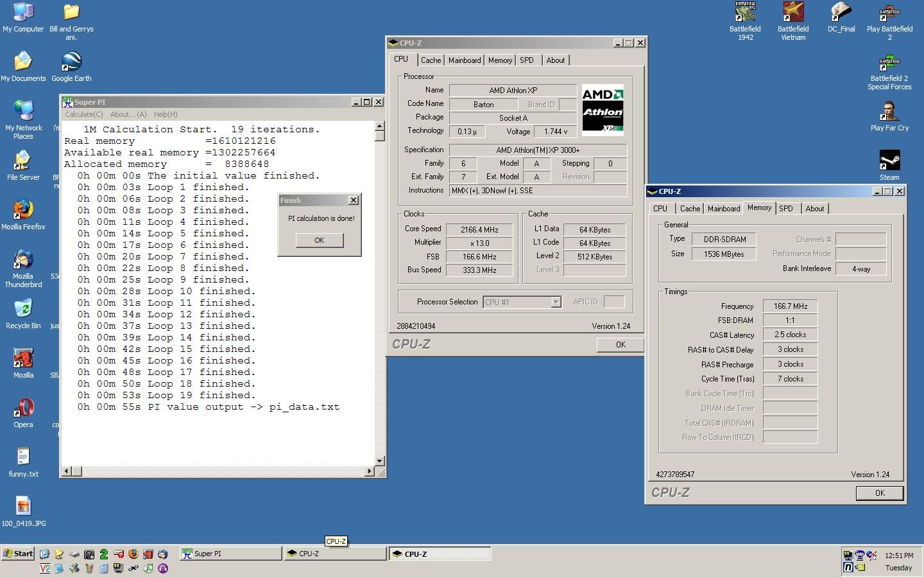Screen dimensions: 924x578
Task: Open the Windows Start menu
Action: [18, 554]
